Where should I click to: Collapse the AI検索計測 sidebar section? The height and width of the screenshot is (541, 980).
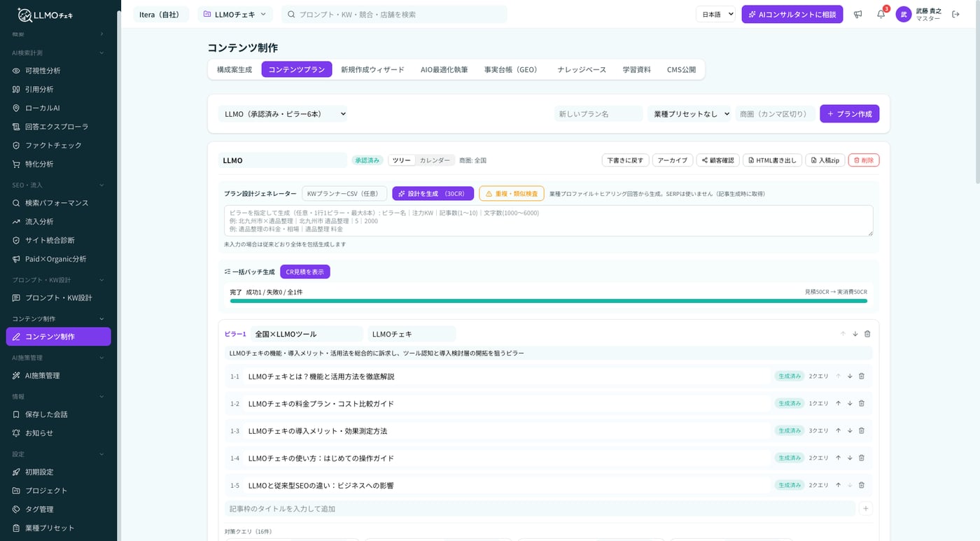(x=58, y=52)
